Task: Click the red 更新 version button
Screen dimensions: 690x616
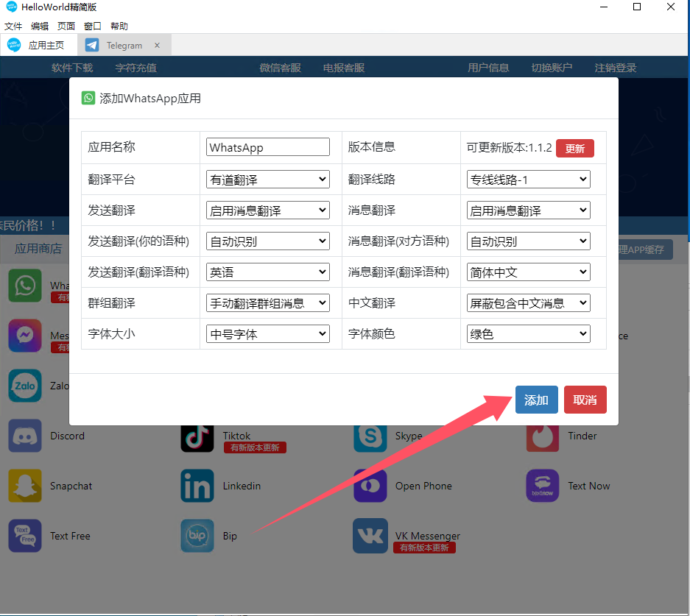Action: point(574,148)
